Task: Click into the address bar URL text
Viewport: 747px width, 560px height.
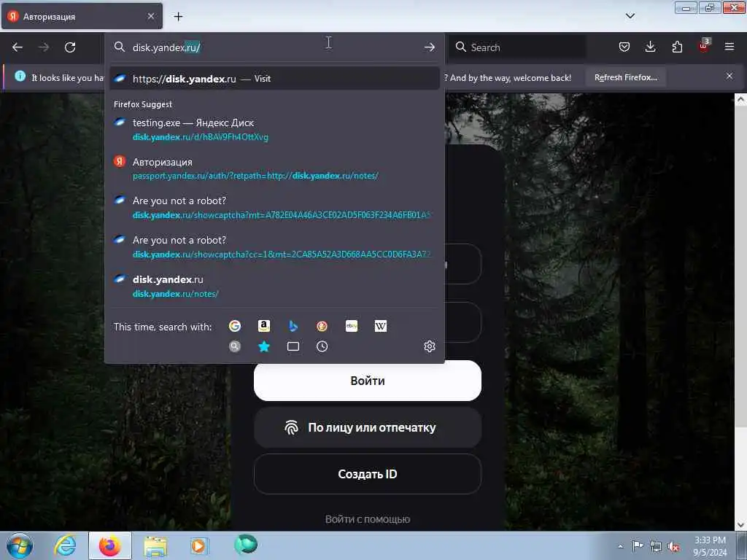Action: [166, 47]
